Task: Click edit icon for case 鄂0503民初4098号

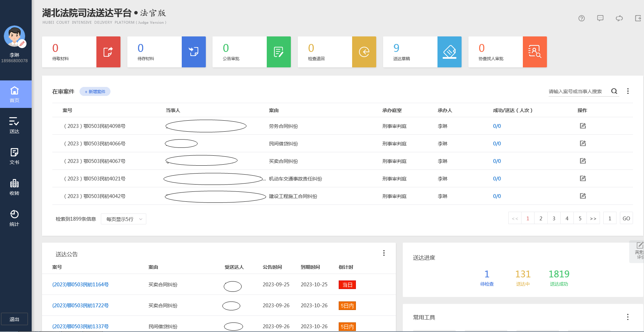Action: (583, 126)
